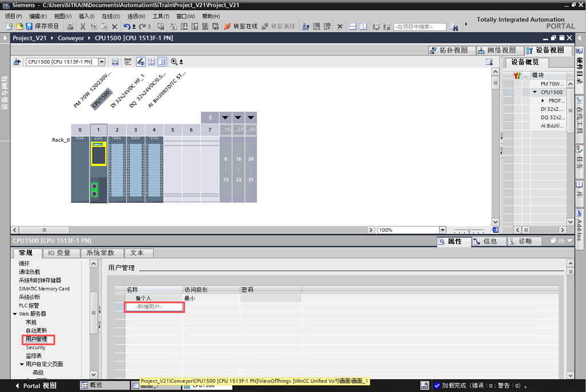Open the 在线(O) Online menu
586x392 pixels.
tap(110, 17)
